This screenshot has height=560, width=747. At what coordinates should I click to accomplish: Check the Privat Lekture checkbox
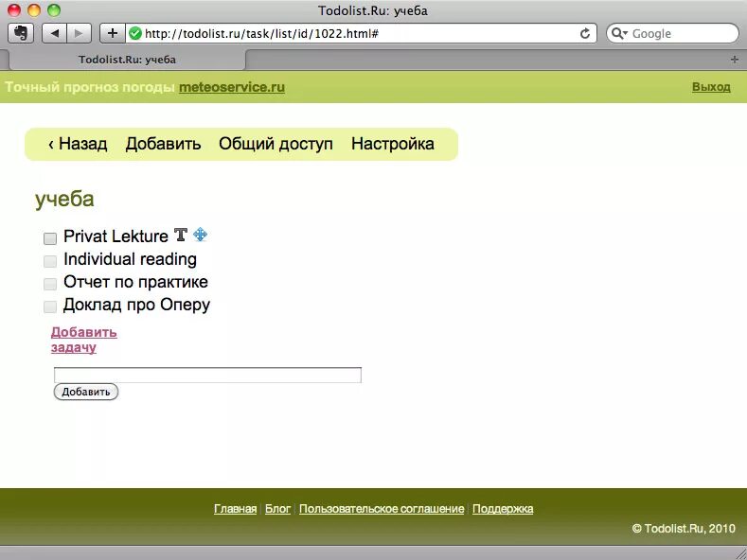[x=50, y=238]
